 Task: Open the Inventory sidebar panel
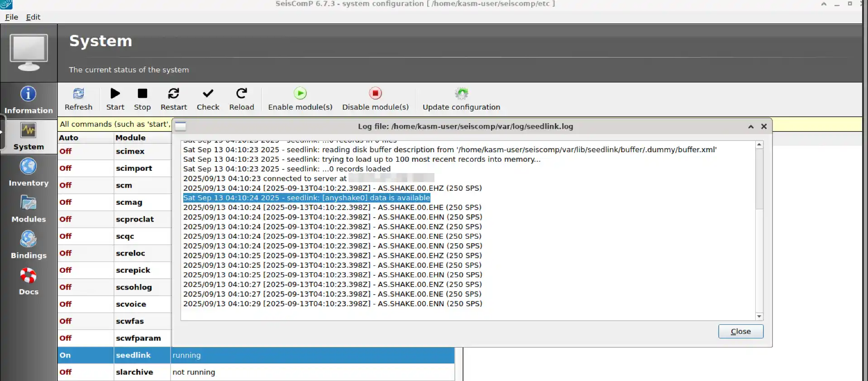pos(29,172)
